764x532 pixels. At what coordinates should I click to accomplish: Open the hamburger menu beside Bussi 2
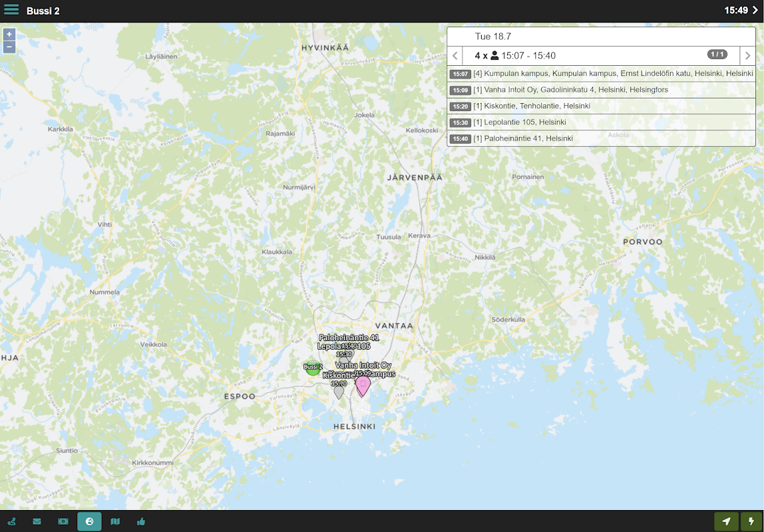click(x=11, y=10)
